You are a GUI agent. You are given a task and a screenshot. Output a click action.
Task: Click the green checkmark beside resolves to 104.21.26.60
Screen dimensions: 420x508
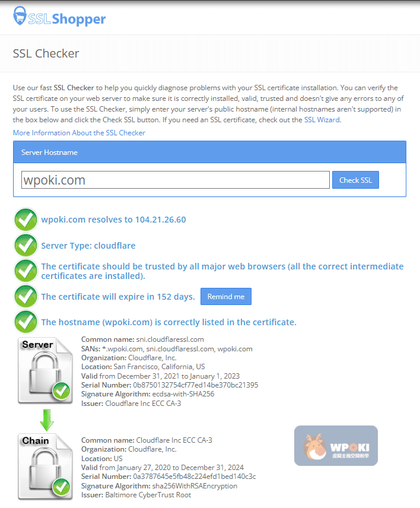point(26,220)
